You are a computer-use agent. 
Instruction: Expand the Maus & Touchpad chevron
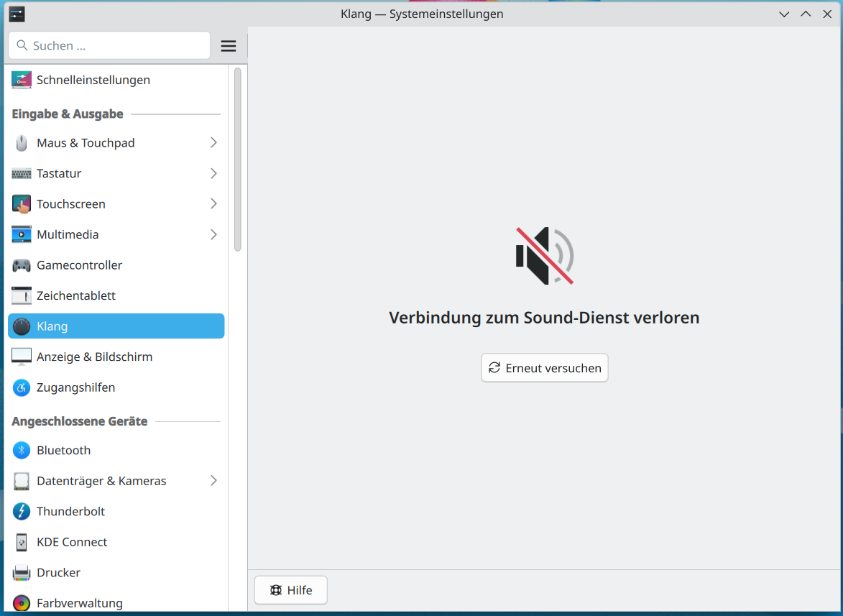[213, 143]
